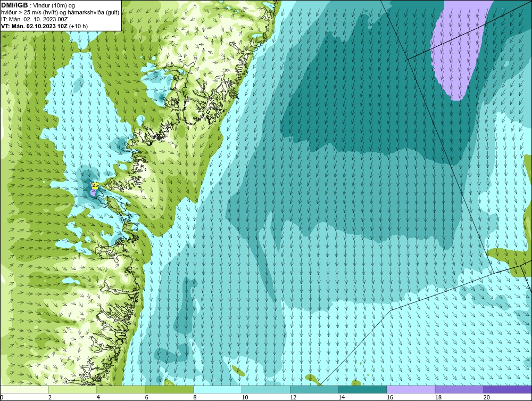This screenshot has width=532, height=401.
Task: Click the legend label '10'
Action: (x=245, y=397)
